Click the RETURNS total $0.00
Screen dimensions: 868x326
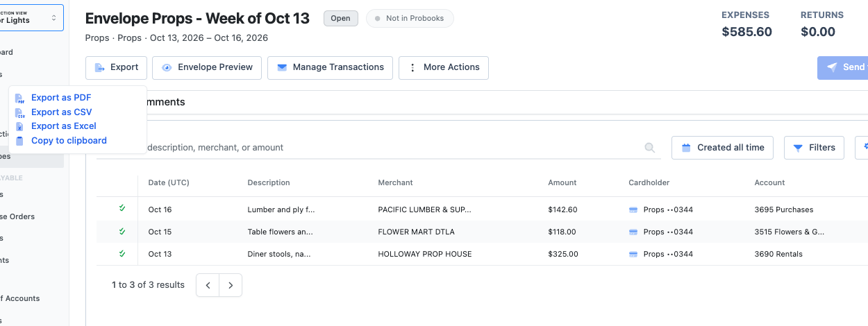point(818,32)
